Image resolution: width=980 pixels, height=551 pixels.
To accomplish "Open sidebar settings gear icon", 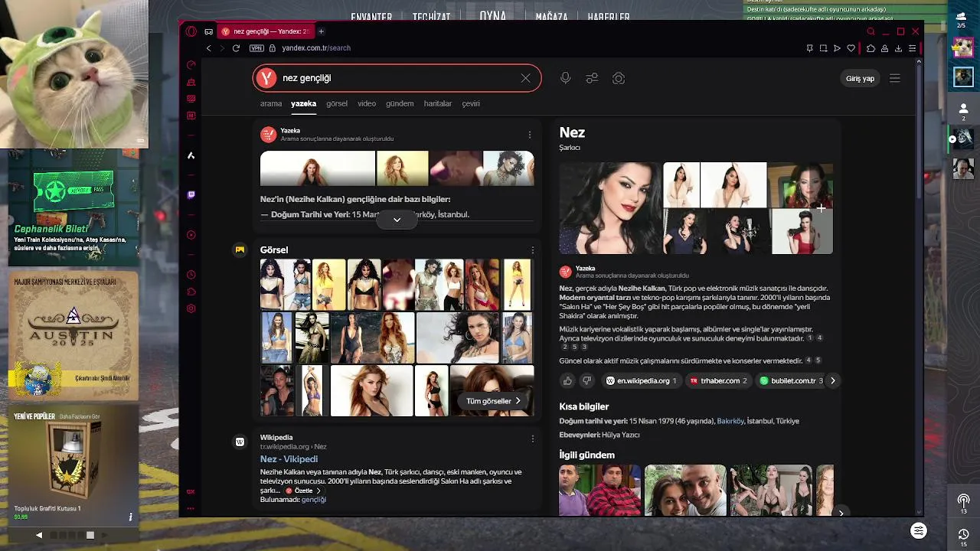I will click(x=191, y=308).
